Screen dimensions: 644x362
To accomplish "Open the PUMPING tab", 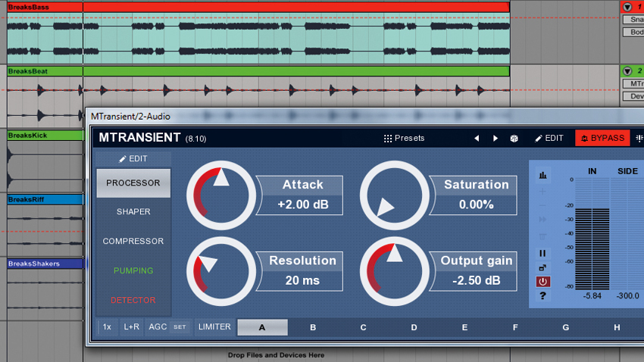I will 133,271.
